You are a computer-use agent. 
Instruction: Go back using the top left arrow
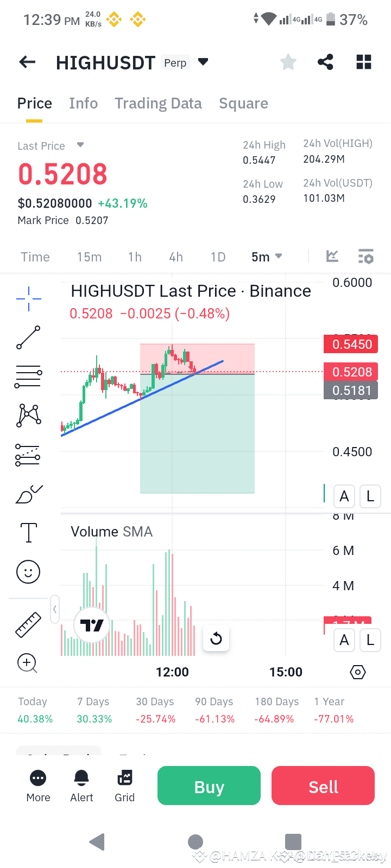[x=27, y=62]
